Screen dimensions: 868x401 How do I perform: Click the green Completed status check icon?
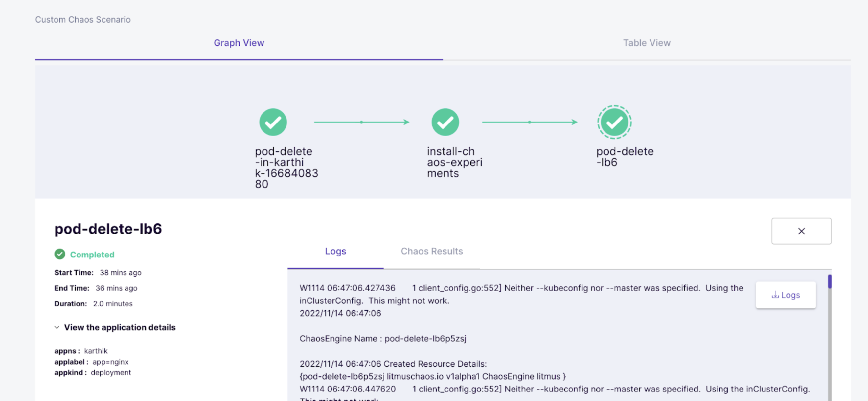pos(60,254)
